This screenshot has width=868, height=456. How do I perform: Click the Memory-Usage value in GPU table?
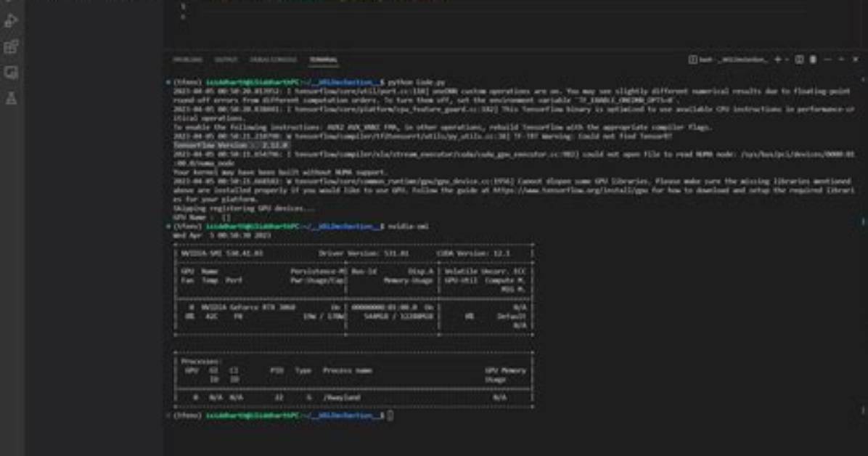coord(398,317)
